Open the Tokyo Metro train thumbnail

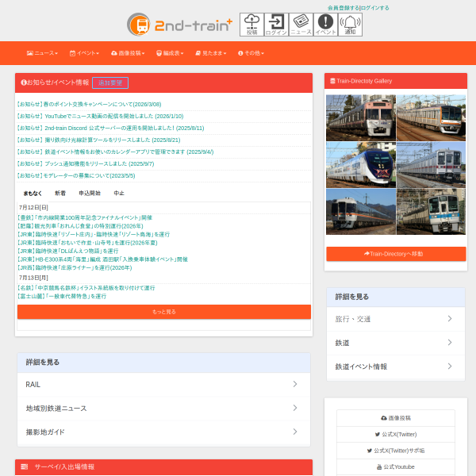pos(431,117)
